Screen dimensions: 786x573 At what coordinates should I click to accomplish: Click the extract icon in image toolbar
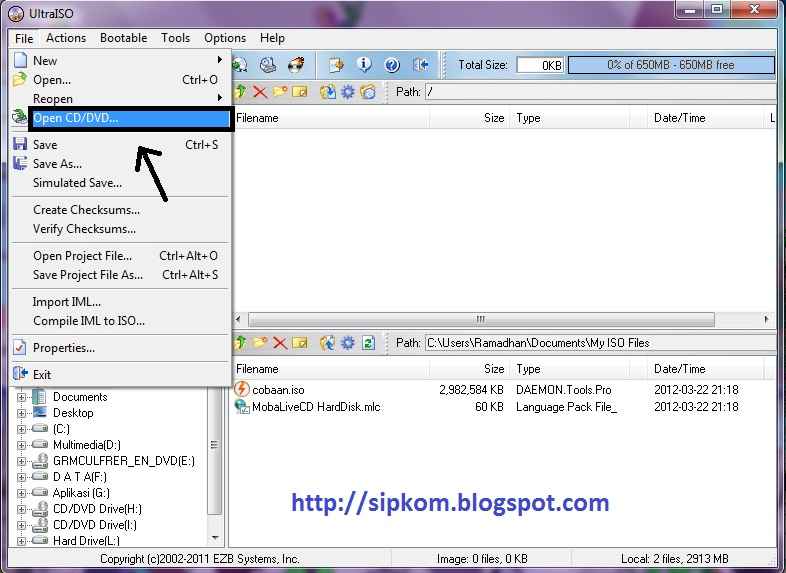pos(328,92)
